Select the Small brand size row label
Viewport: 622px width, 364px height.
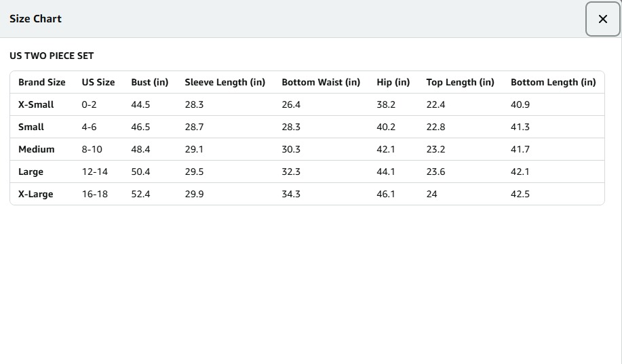point(31,127)
